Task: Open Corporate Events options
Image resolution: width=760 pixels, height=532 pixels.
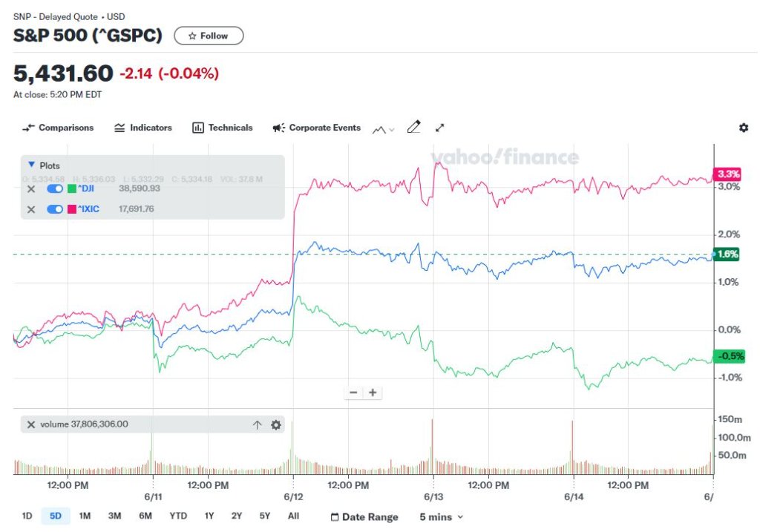Action: click(316, 128)
